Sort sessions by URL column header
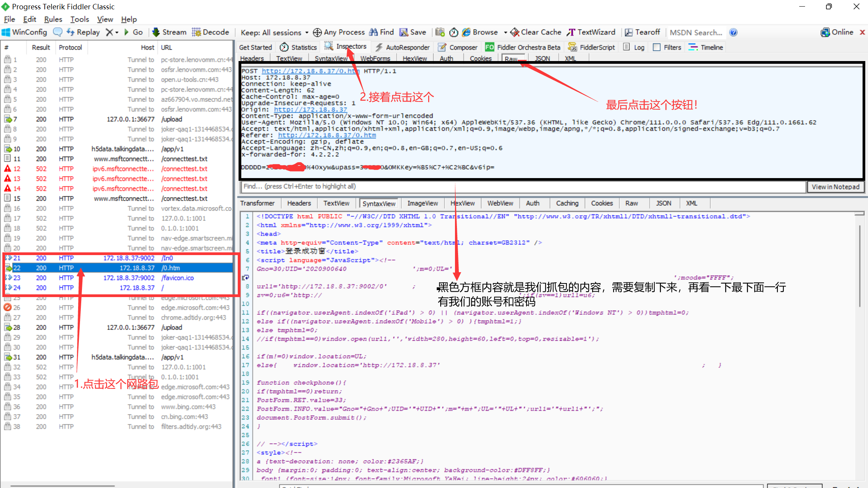Image resolution: width=868 pixels, height=488 pixels. (196, 47)
